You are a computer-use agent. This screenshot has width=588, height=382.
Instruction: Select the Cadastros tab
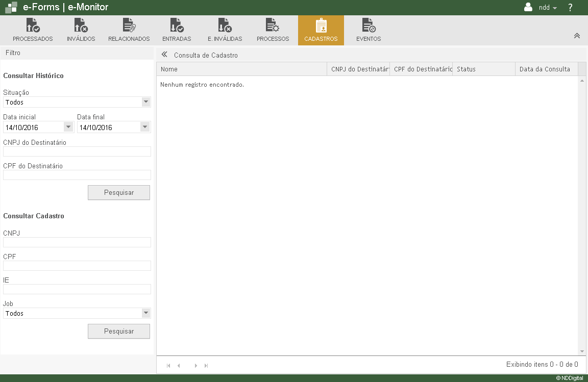click(321, 31)
